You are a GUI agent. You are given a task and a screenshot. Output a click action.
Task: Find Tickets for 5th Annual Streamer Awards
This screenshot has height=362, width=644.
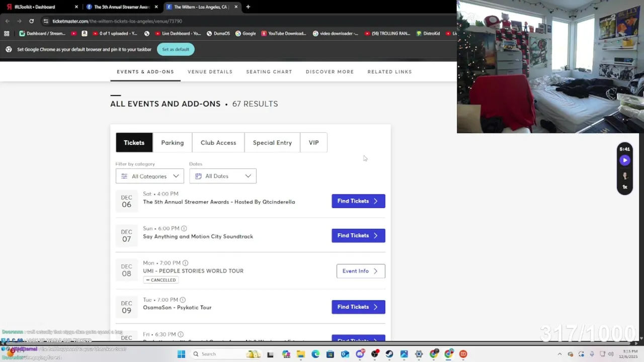358,201
